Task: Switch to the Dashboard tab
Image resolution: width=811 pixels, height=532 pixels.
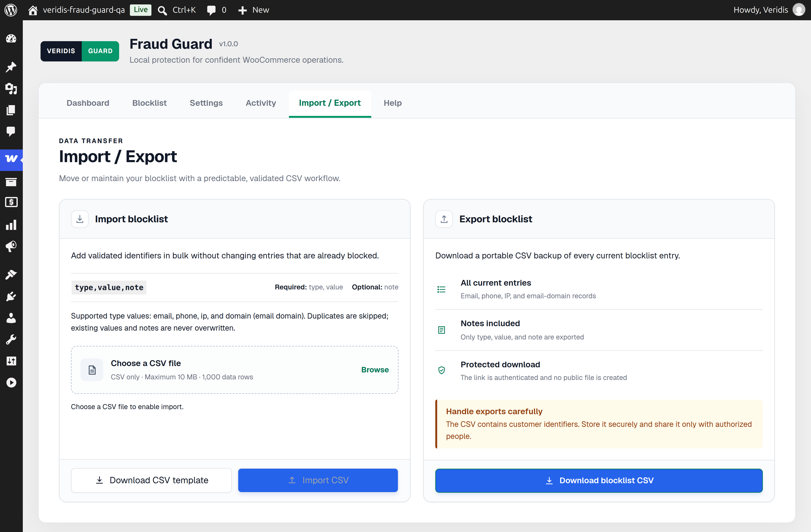Action: [88, 103]
